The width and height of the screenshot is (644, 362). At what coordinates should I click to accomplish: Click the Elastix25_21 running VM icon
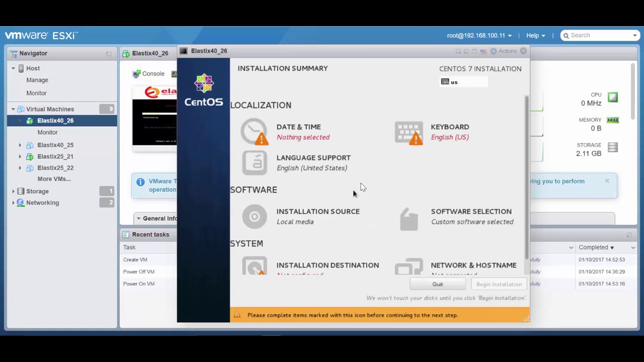[30, 156]
